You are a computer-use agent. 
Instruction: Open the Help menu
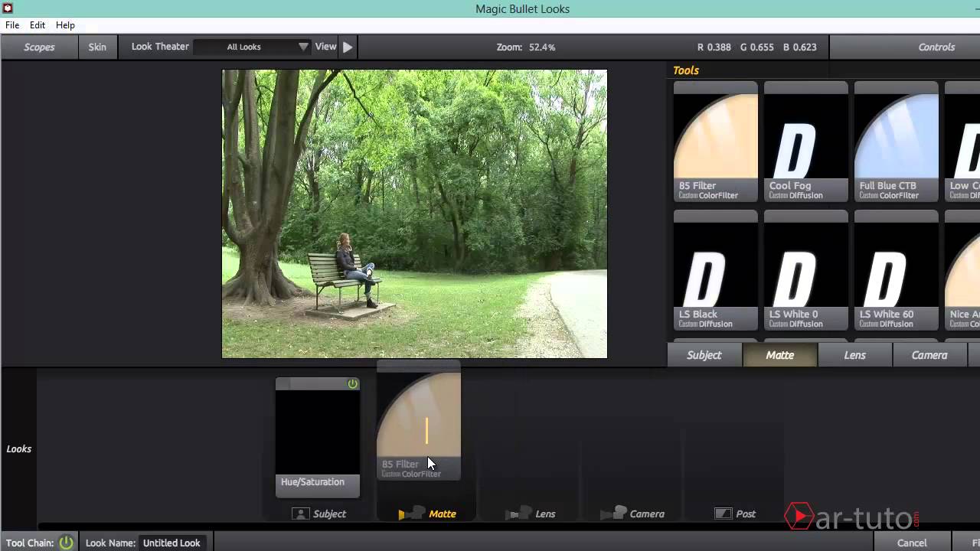[65, 25]
